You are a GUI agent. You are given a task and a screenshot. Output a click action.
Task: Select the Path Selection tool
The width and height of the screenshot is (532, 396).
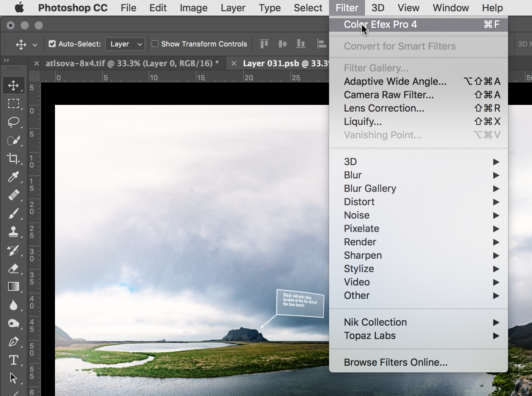(13, 378)
